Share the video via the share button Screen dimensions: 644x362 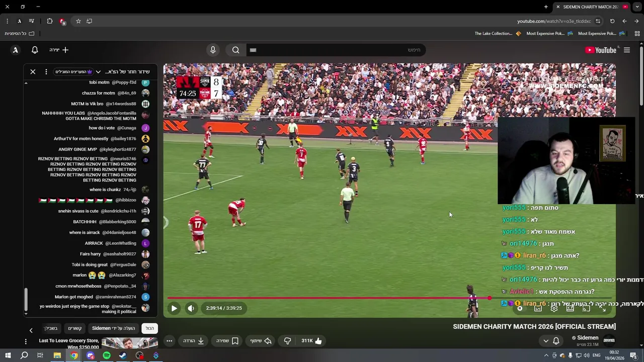pyautogui.click(x=261, y=341)
